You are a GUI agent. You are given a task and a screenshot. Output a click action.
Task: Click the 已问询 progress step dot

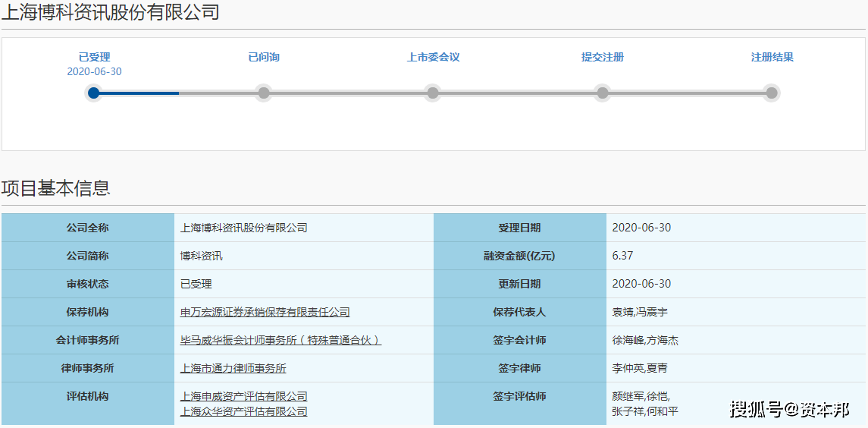tap(264, 93)
